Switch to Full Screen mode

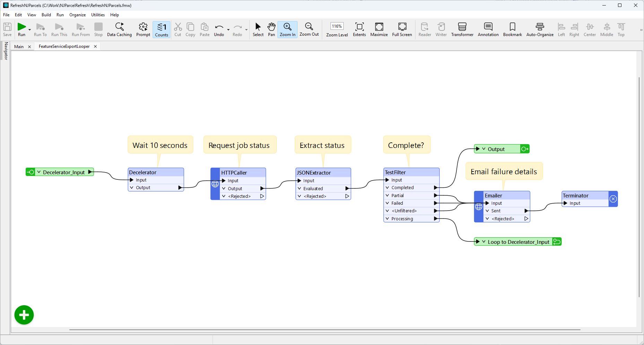(402, 29)
